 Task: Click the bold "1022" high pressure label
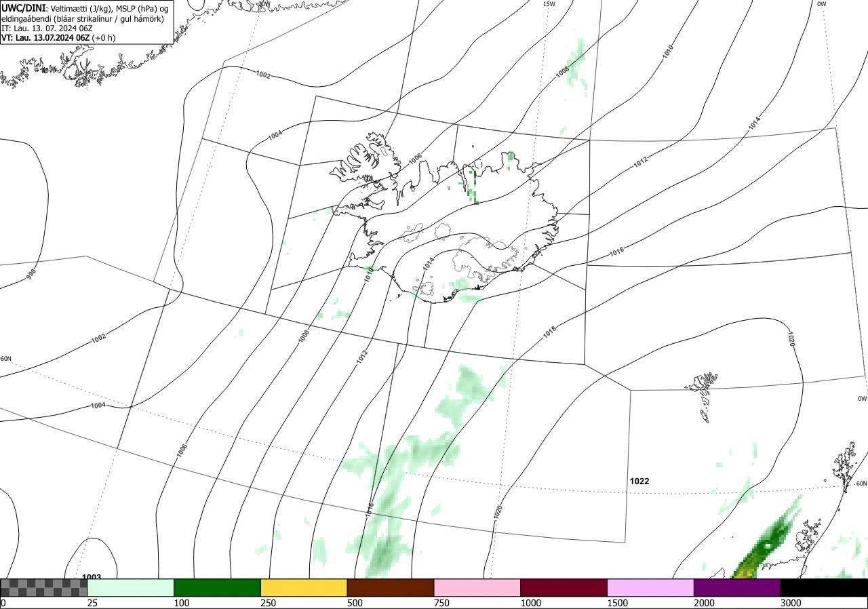[639, 482]
